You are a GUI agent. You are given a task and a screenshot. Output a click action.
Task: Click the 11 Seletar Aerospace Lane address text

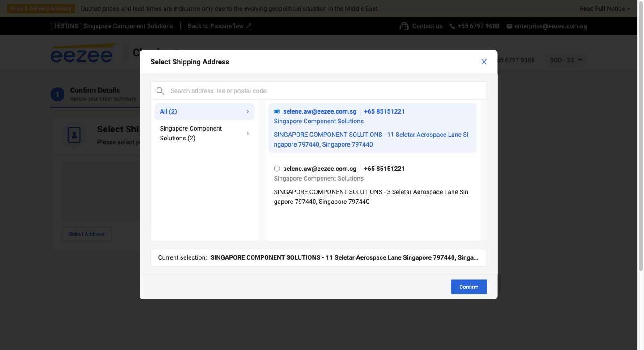tap(371, 139)
